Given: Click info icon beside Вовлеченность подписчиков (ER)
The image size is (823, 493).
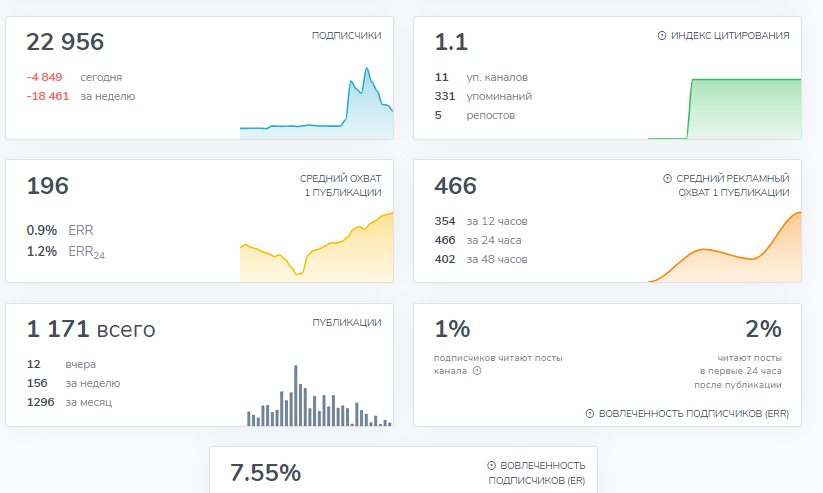Looking at the screenshot, I should pyautogui.click(x=491, y=466).
